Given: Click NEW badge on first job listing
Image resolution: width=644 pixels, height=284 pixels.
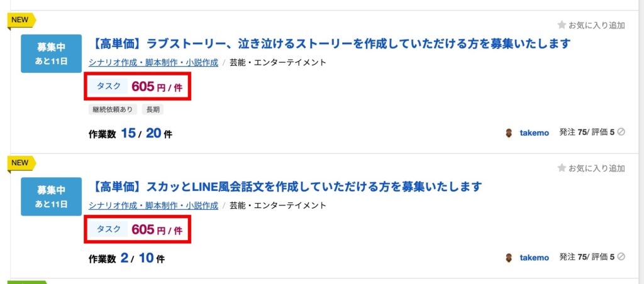Looking at the screenshot, I should [x=21, y=20].
